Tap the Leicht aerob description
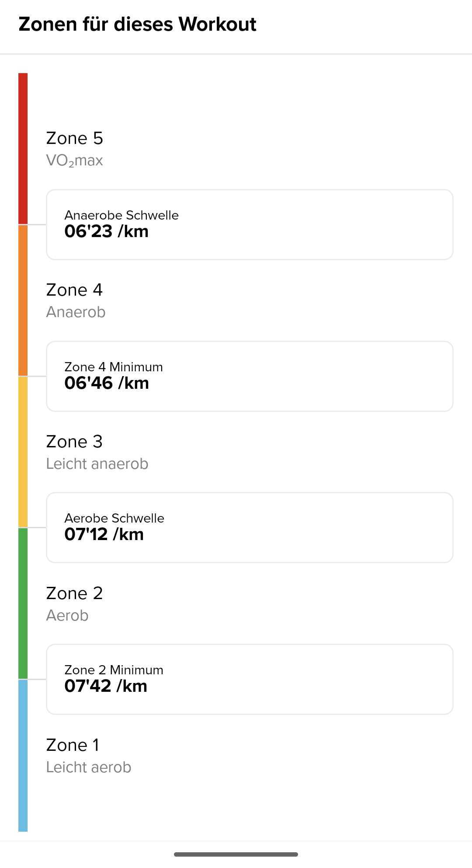The width and height of the screenshot is (472, 868). coord(89,767)
